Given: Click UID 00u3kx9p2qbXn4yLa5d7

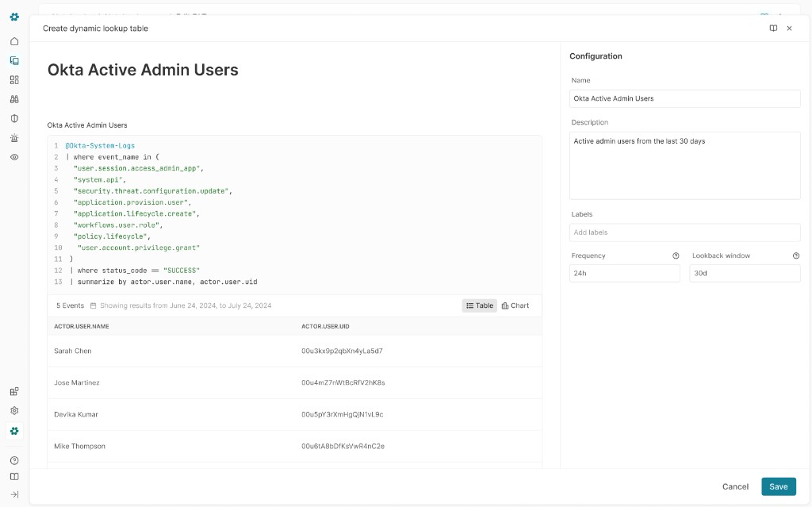Looking at the screenshot, I should pos(342,351).
